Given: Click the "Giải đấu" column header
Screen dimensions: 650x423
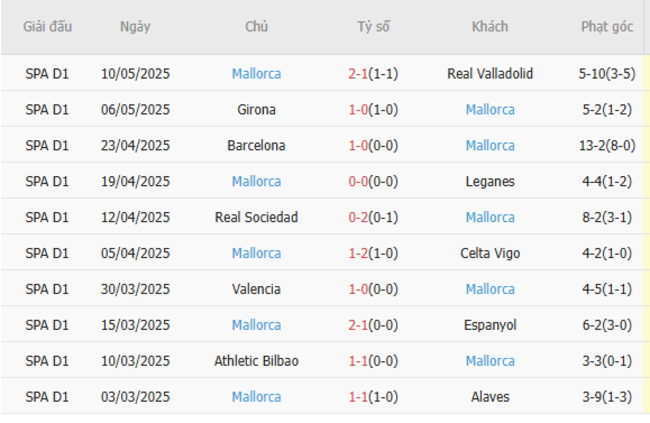Looking at the screenshot, I should coord(48,27).
